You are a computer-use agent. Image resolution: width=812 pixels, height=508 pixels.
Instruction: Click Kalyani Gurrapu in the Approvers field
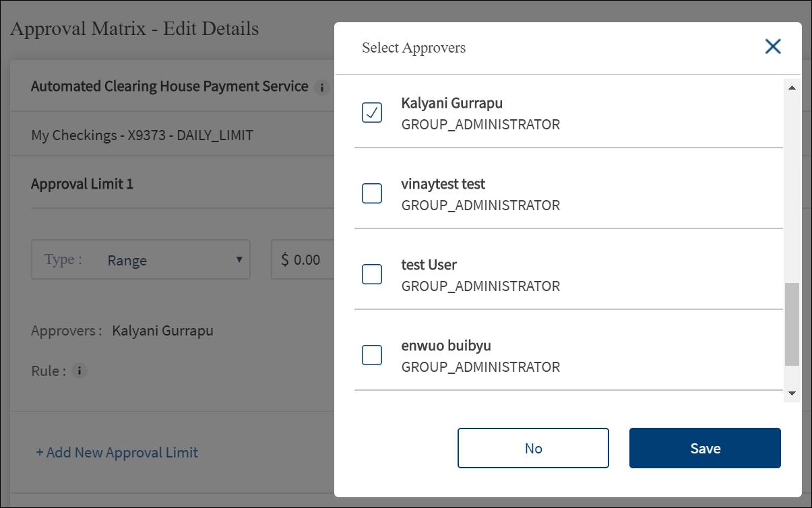(163, 331)
